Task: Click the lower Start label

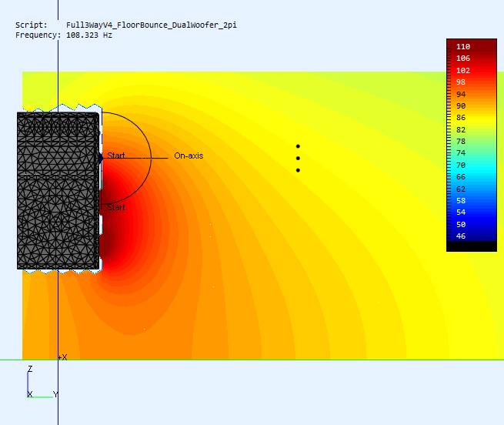Action: pyautogui.click(x=115, y=207)
